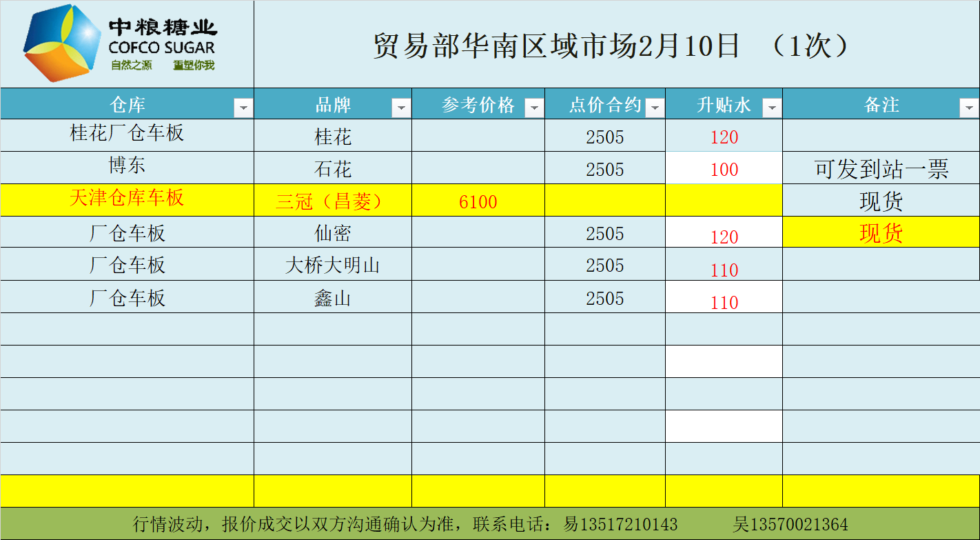Expand the 品牌 filter arrow
Image resolution: width=980 pixels, height=540 pixels.
(x=401, y=108)
